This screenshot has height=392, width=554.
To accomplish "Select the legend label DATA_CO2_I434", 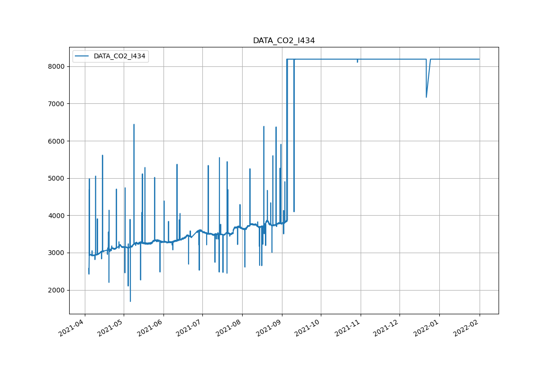I will click(119, 56).
